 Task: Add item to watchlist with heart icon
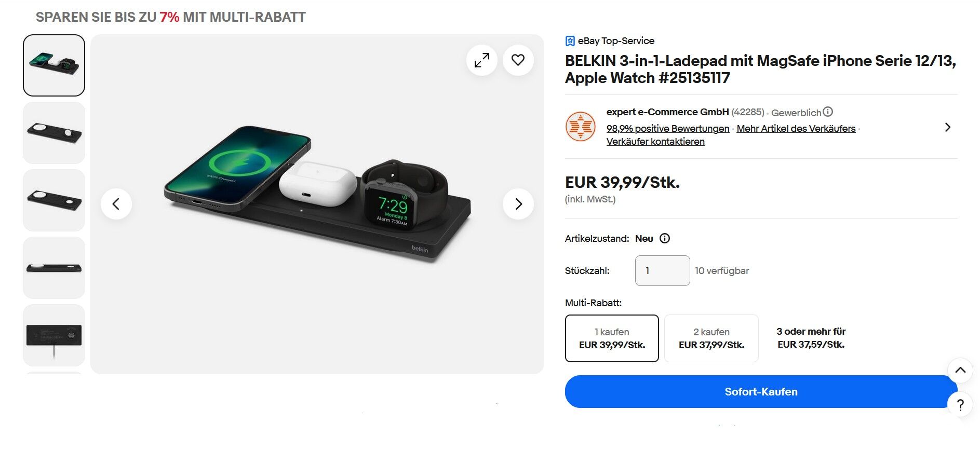point(518,60)
